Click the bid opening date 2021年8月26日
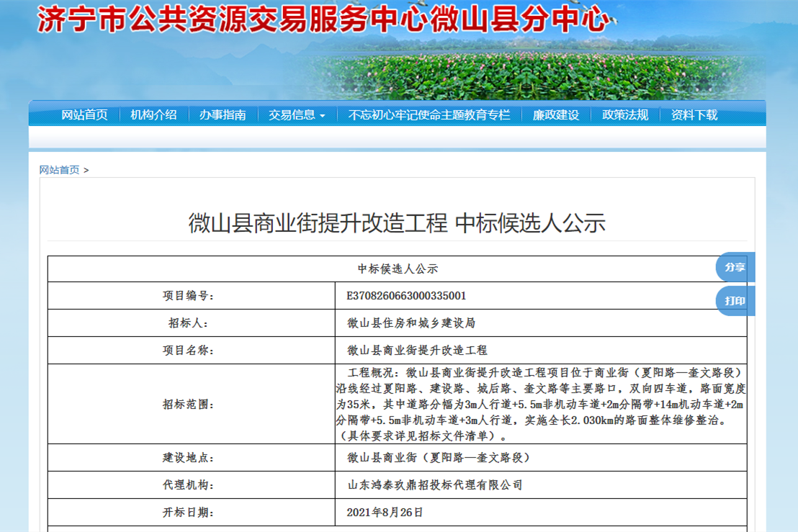Screen dimensions: 798x532 pos(385,513)
